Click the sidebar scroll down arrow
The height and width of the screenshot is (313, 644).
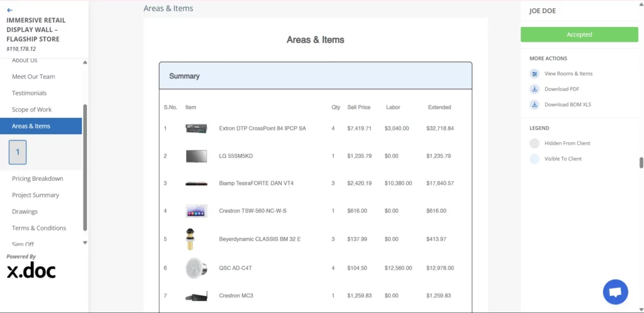pyautogui.click(x=85, y=242)
